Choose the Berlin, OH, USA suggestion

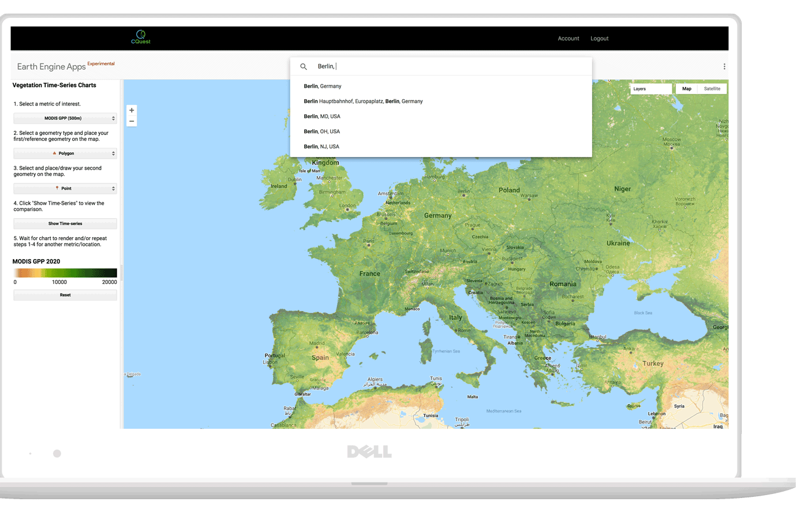click(441, 131)
